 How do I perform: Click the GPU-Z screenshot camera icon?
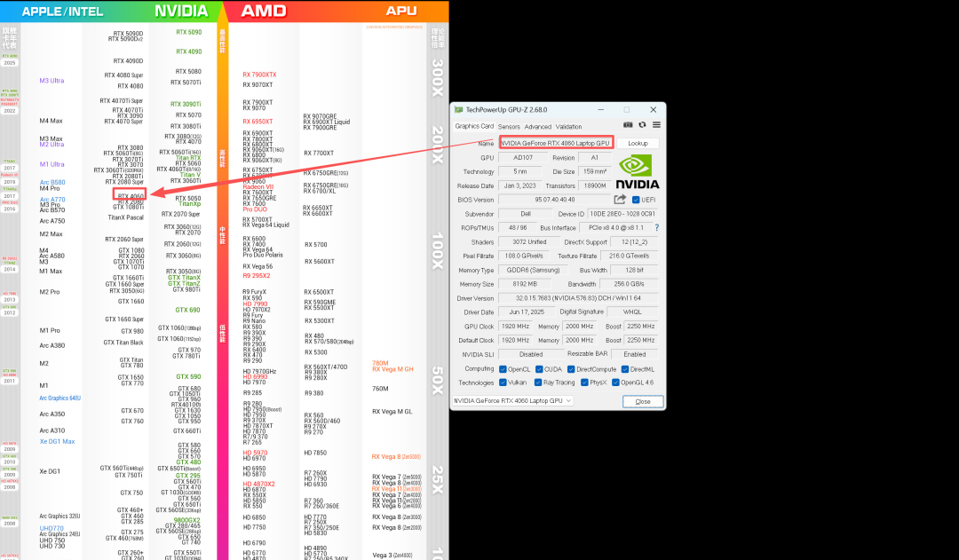click(628, 125)
